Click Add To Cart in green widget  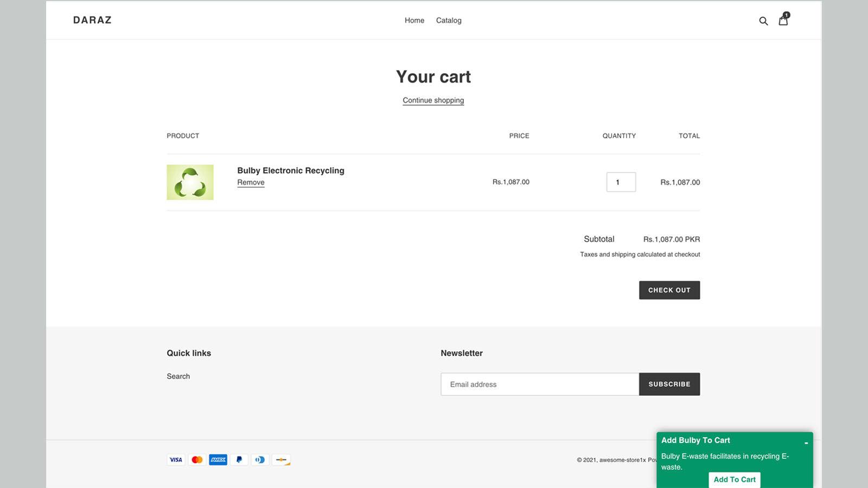tap(734, 479)
